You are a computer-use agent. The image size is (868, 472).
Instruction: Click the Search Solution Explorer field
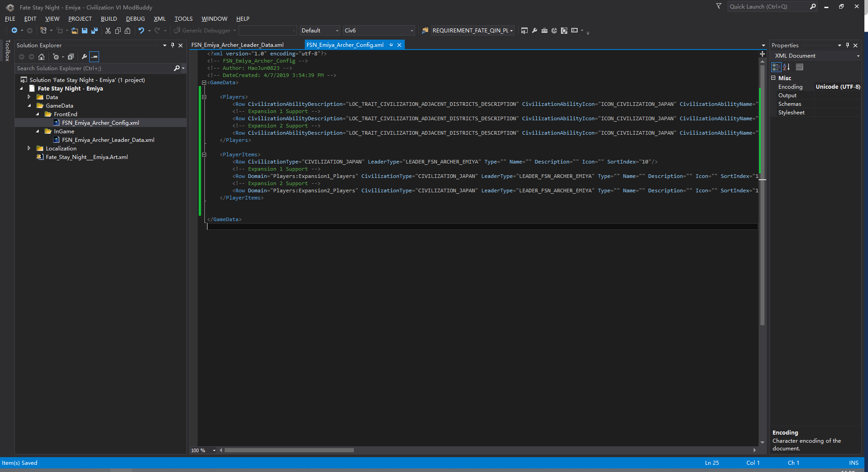(x=95, y=68)
